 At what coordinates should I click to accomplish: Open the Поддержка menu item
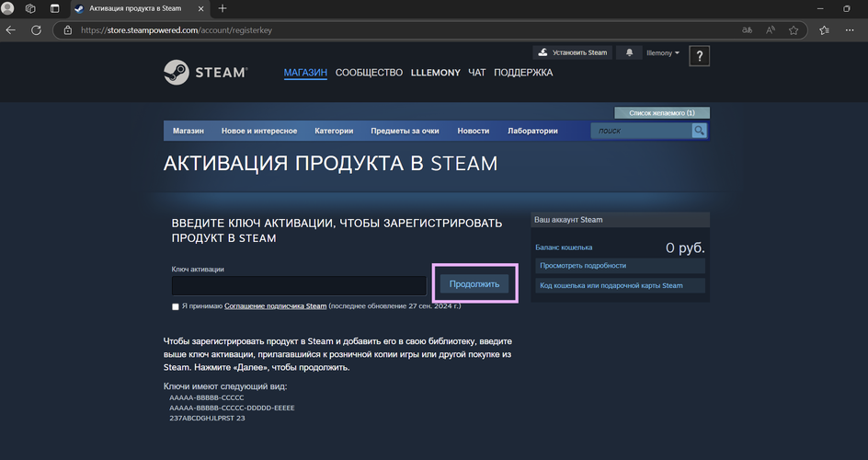[523, 73]
